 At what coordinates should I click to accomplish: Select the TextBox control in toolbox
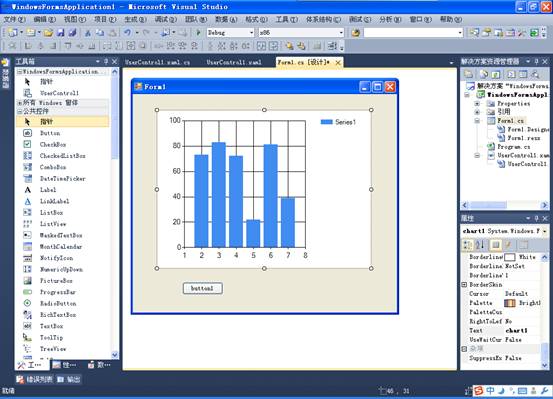(x=51, y=326)
